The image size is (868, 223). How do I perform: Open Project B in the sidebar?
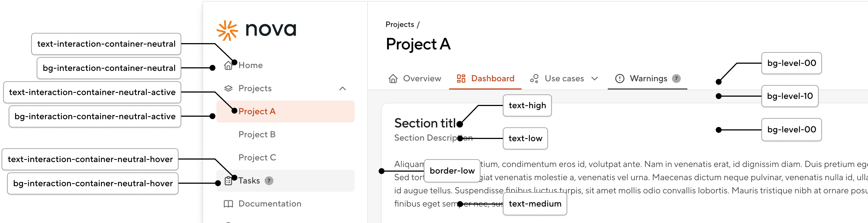pyautogui.click(x=257, y=134)
